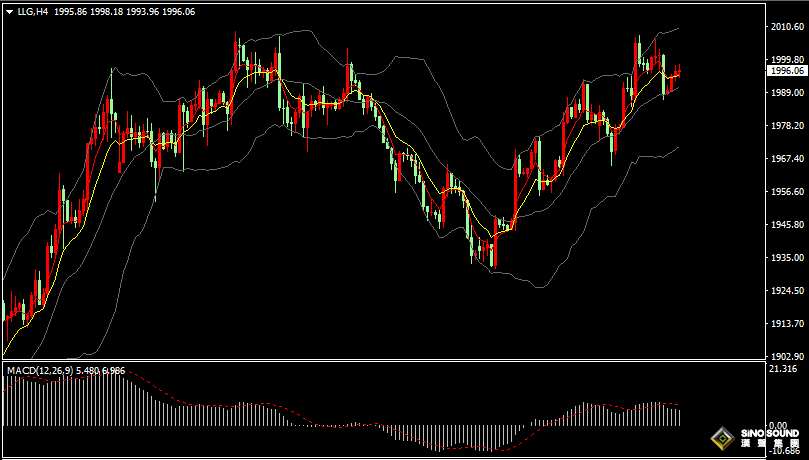Click the 1945.80 price axis label

pyautogui.click(x=784, y=224)
